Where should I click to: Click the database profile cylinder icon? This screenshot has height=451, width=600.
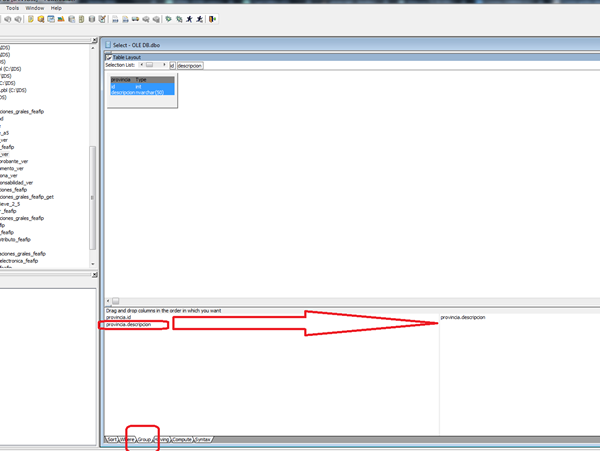pyautogui.click(x=71, y=19)
